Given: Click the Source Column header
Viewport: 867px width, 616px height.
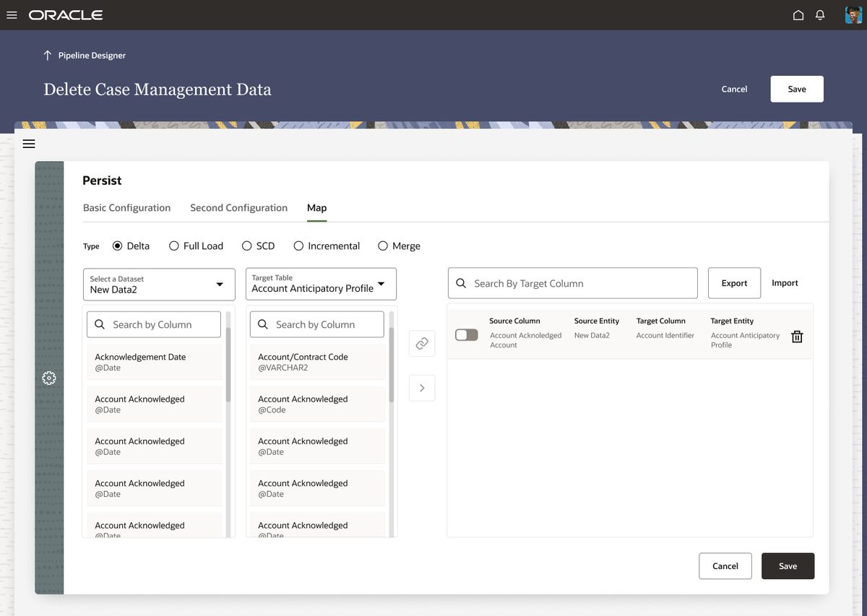Looking at the screenshot, I should [514, 321].
